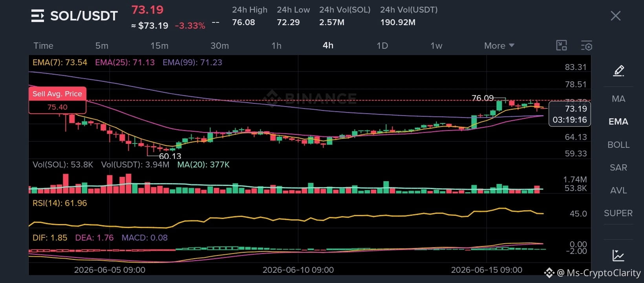Click the Sell Avg. Price label
Screen dimensions: 644x283
[x=57, y=94]
